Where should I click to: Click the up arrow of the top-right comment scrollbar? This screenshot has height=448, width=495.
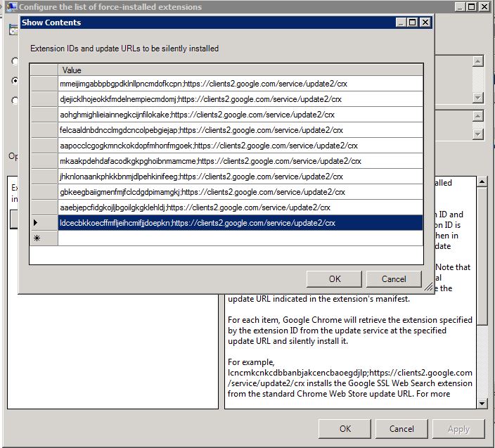click(478, 61)
